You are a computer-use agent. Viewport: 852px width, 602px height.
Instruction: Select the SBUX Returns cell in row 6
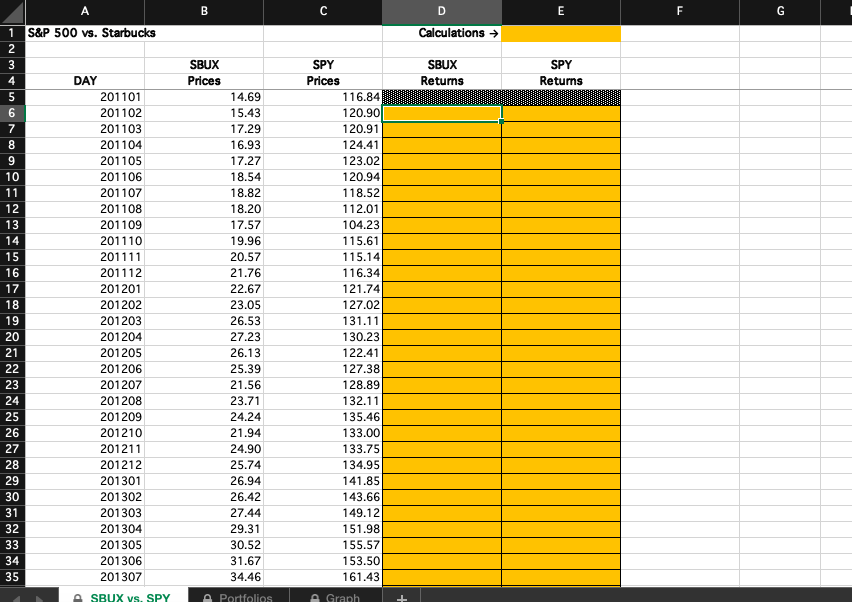coord(442,113)
